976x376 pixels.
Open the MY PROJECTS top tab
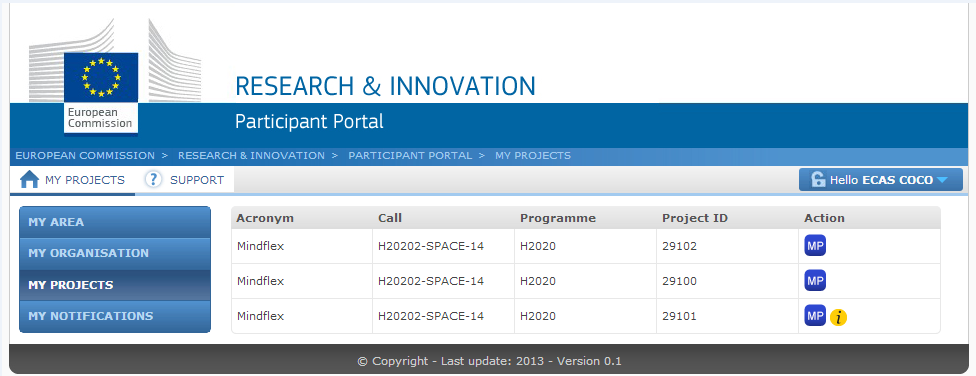tap(72, 180)
